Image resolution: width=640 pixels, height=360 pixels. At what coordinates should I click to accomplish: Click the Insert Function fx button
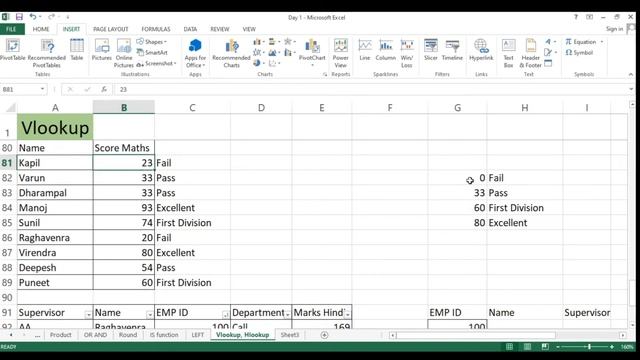(x=104, y=89)
